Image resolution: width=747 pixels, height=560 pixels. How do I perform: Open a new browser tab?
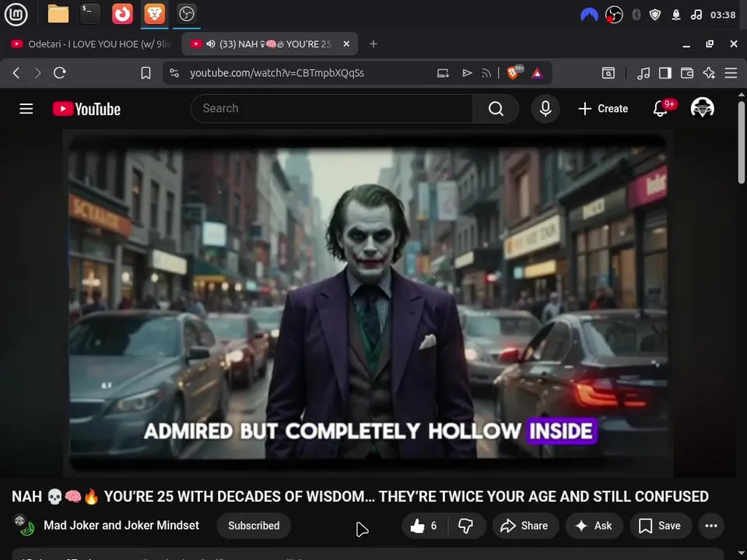[x=373, y=44]
